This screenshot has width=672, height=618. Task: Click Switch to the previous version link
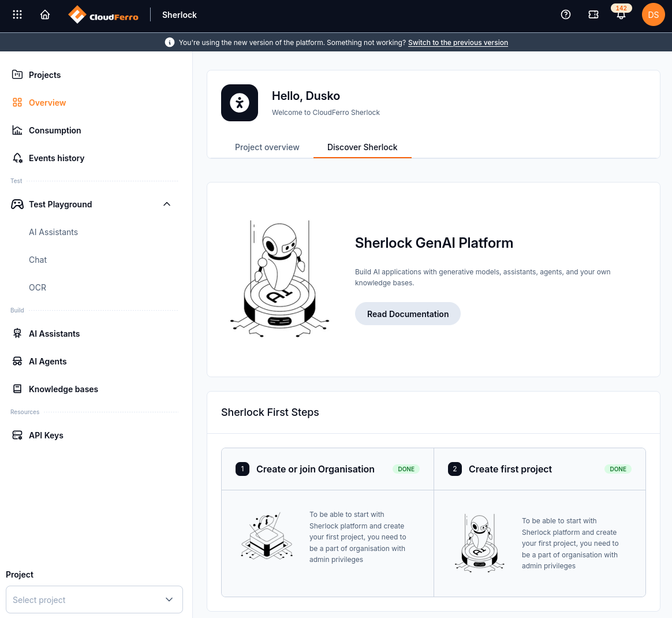[458, 43]
